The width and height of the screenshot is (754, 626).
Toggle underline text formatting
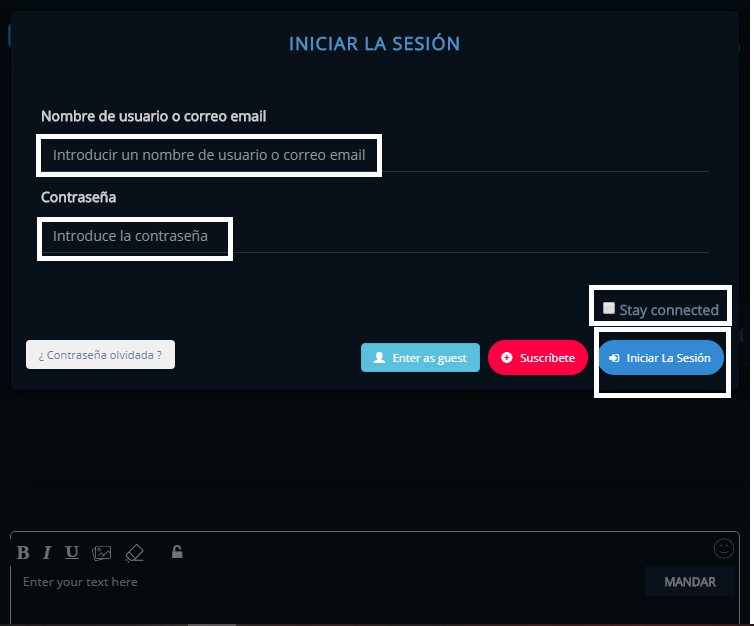coord(71,553)
